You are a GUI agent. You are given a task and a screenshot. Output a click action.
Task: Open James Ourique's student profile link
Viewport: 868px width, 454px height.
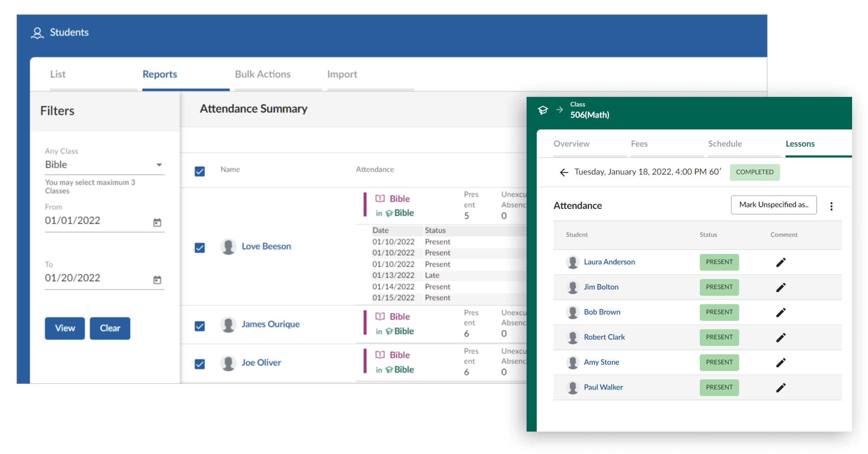pos(271,324)
